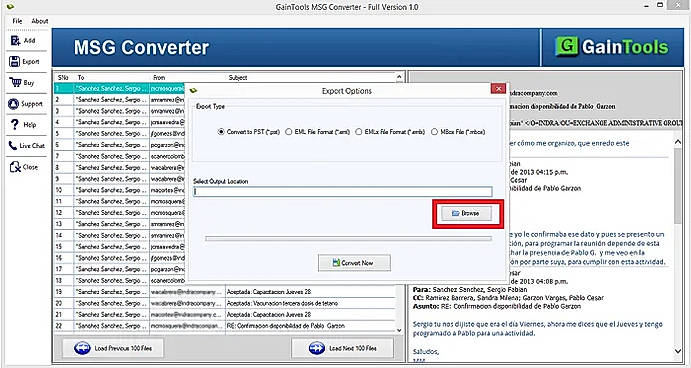Screen dimensions: 691x368
Task: Click the Buy cart icon
Action: click(x=15, y=82)
